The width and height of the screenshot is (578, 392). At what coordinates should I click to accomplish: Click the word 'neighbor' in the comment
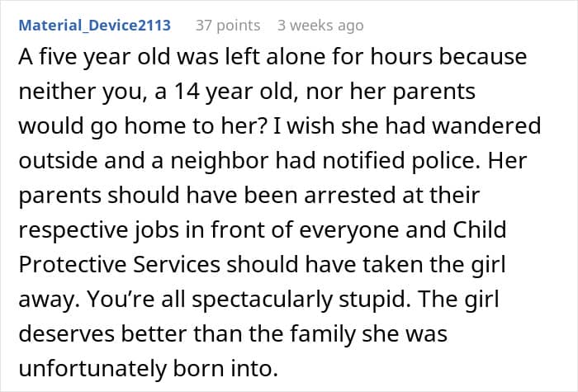tap(220, 162)
